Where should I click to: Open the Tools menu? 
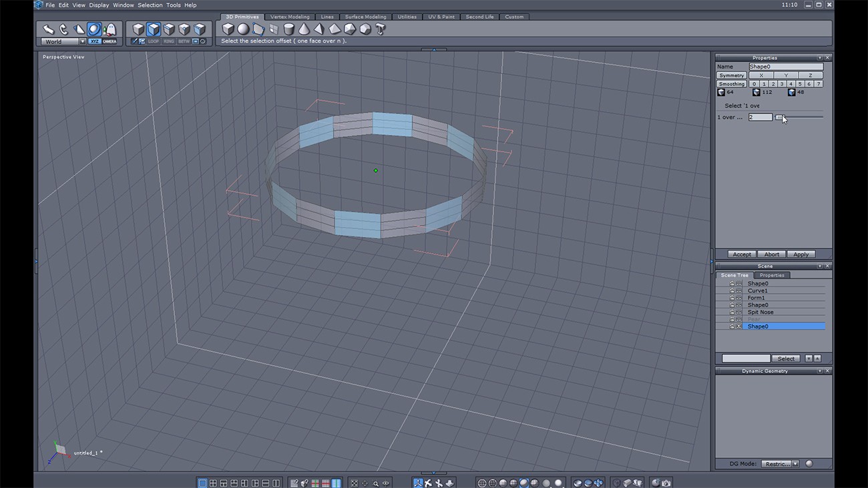(x=174, y=5)
